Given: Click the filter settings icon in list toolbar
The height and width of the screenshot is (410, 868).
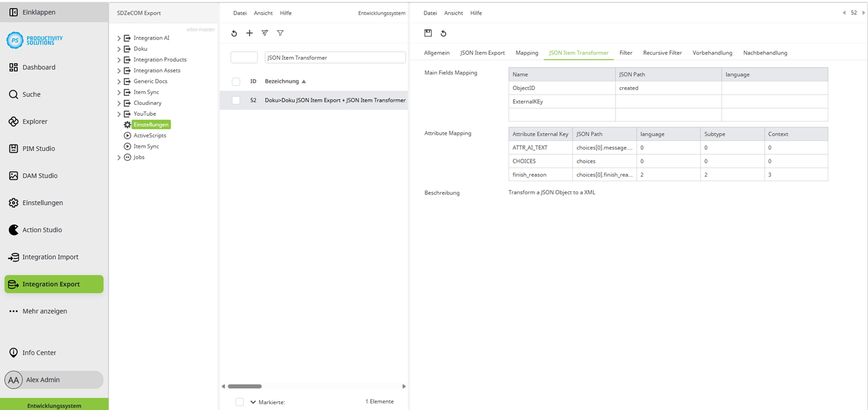Looking at the screenshot, I should [x=265, y=33].
